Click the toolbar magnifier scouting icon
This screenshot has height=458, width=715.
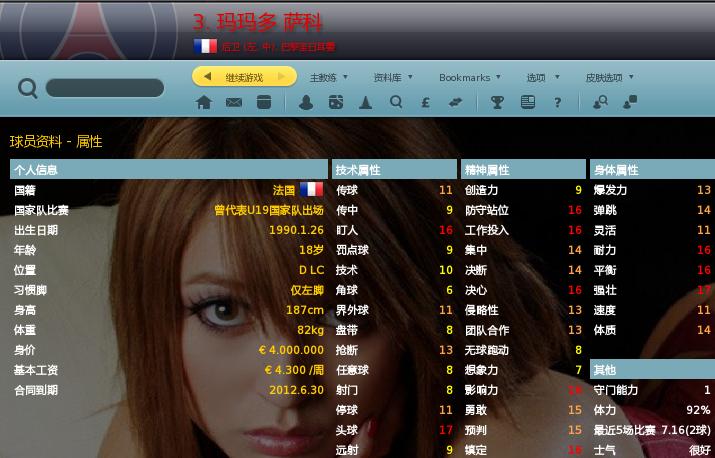(396, 102)
